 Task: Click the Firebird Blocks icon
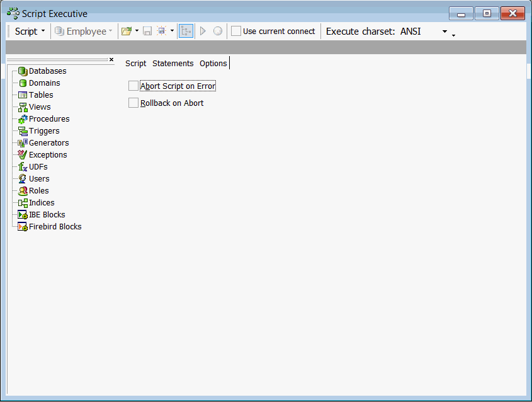tap(23, 227)
